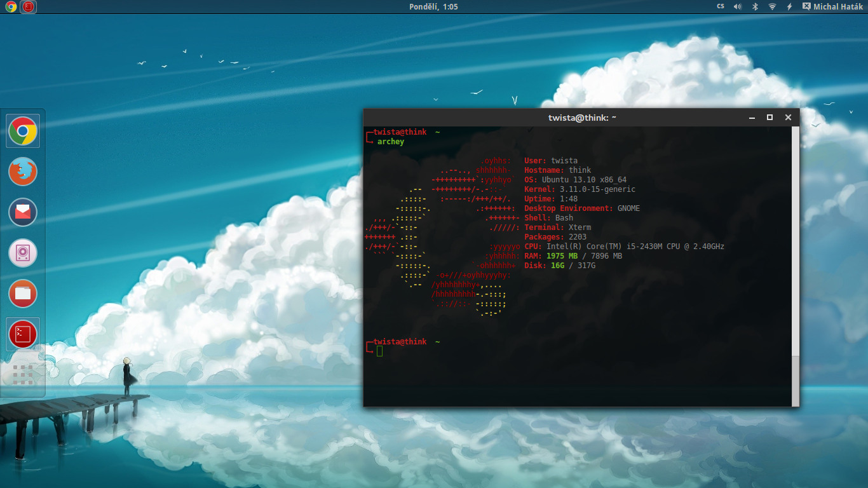Click the 'Hostname: think' line
Image resolution: width=868 pixels, height=488 pixels.
pyautogui.click(x=558, y=170)
